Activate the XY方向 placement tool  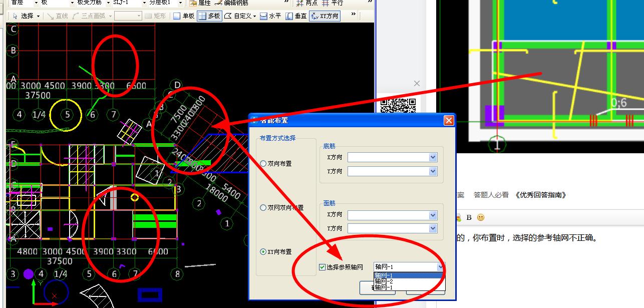point(325,16)
